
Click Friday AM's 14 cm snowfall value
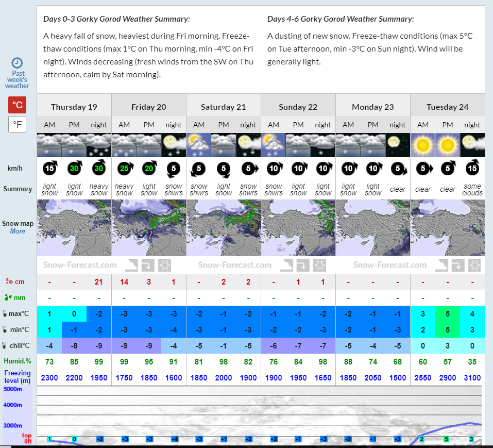click(124, 282)
